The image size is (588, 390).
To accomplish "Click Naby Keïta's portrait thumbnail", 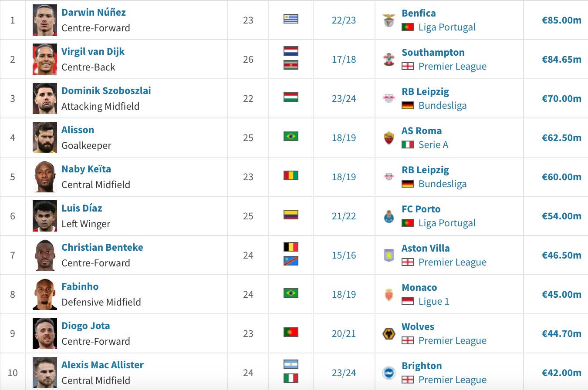I will 45,177.
